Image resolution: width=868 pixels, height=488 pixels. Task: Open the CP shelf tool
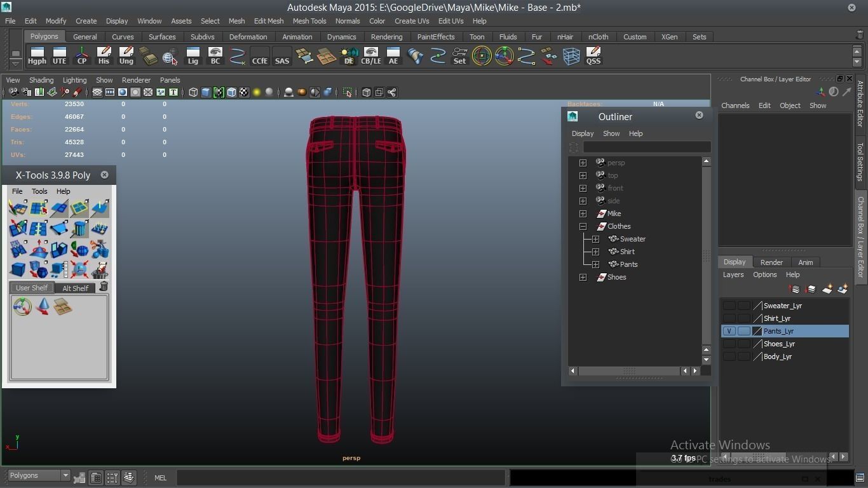81,56
